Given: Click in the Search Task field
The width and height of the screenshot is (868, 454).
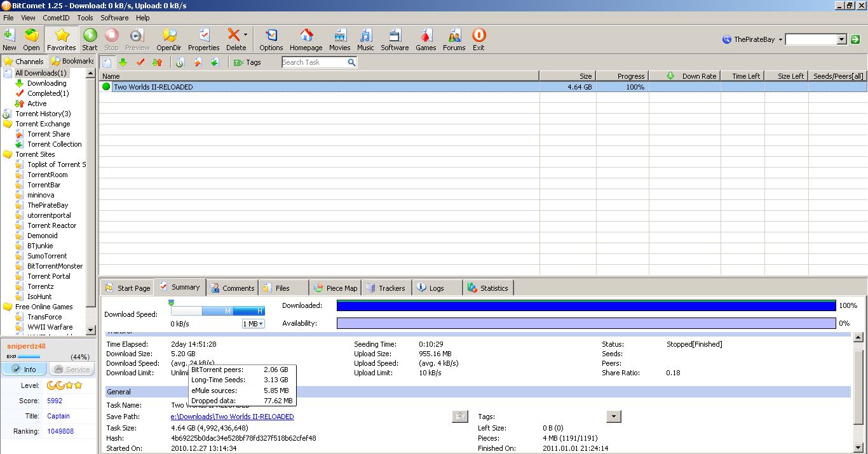Looking at the screenshot, I should click(x=315, y=62).
